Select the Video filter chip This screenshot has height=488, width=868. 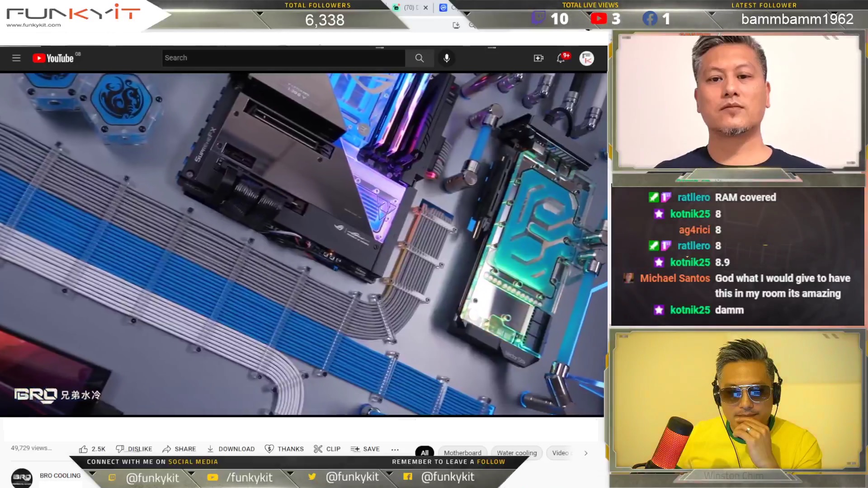[x=561, y=452]
